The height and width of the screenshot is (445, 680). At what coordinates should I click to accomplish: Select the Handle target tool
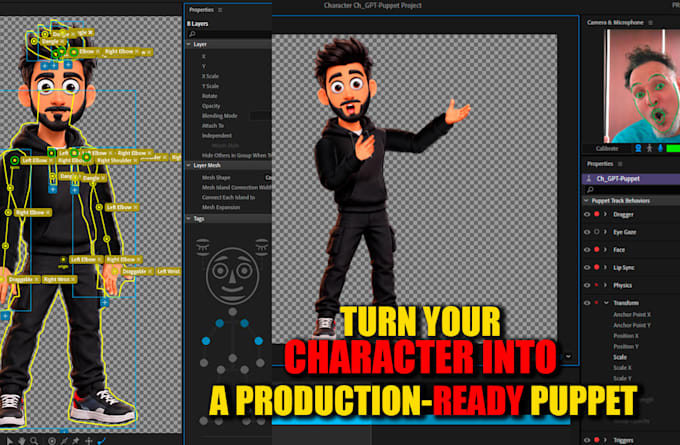[x=52, y=441]
